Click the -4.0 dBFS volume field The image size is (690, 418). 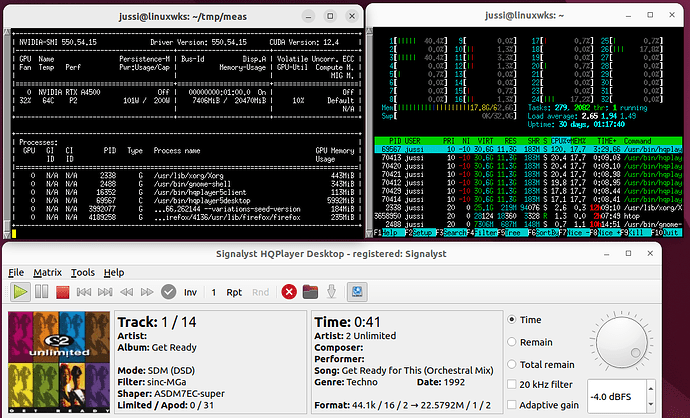[x=616, y=396]
